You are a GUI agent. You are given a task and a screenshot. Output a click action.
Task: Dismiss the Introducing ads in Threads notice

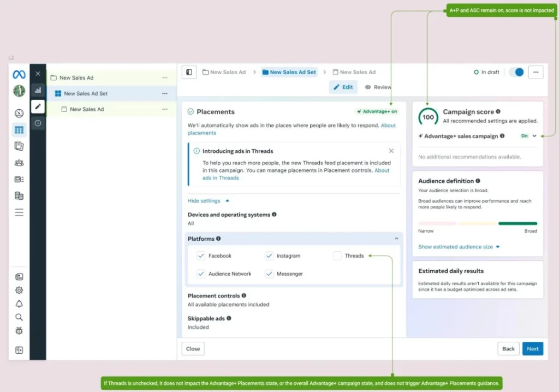[x=391, y=151]
